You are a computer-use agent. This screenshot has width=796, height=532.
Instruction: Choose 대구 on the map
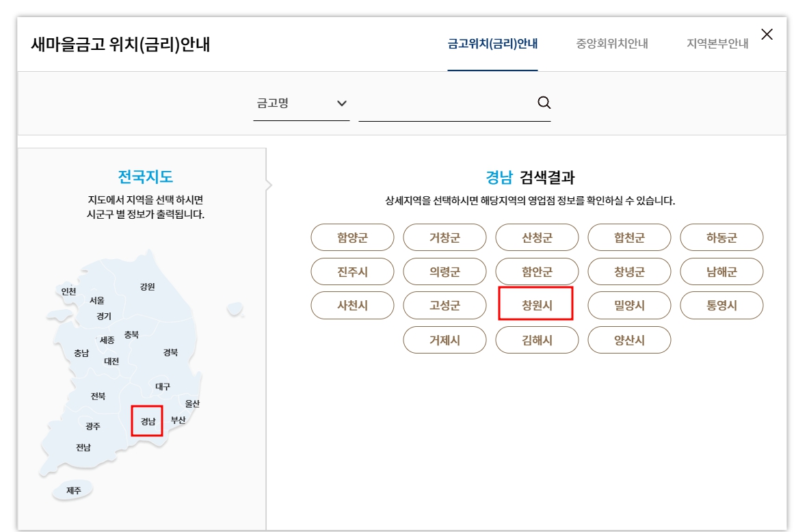point(163,386)
